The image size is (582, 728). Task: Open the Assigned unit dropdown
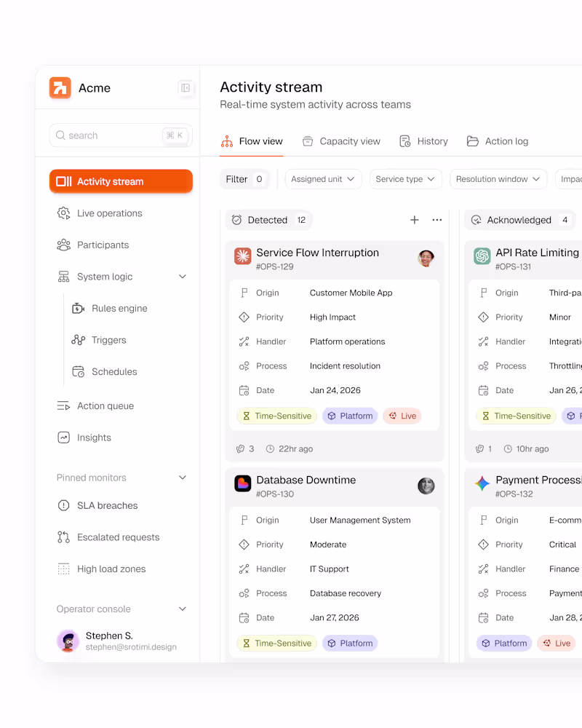point(323,179)
